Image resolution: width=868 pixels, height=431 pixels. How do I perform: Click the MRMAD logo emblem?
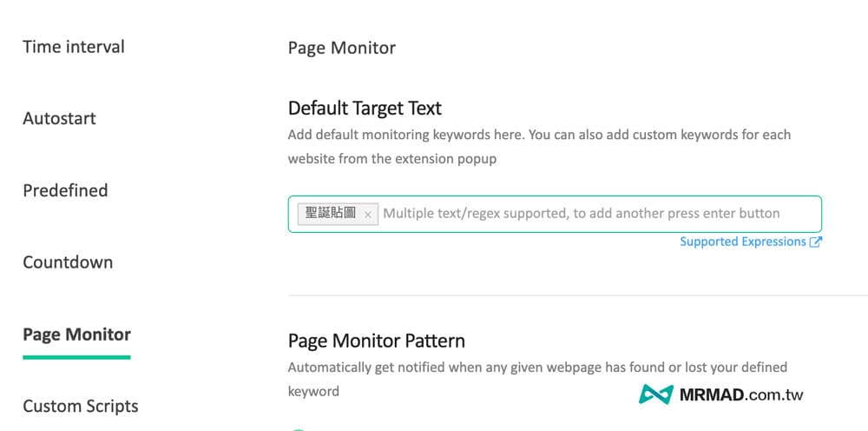(656, 395)
